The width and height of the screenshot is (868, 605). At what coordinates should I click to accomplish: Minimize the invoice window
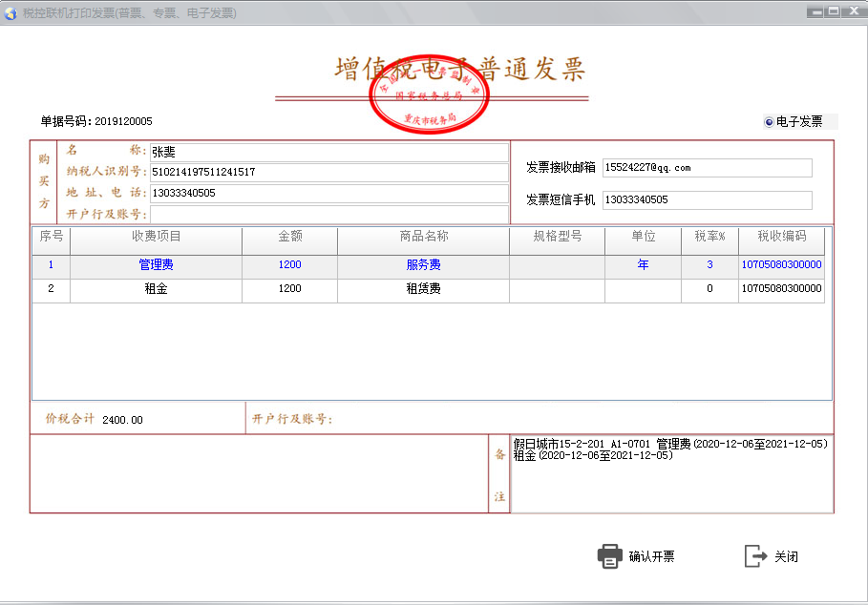815,11
